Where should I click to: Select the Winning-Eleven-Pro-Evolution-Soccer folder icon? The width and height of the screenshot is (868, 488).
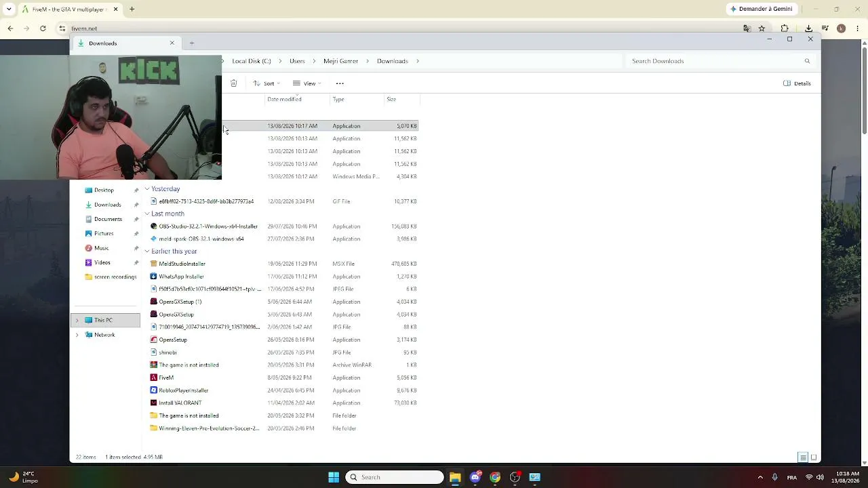coord(153,428)
